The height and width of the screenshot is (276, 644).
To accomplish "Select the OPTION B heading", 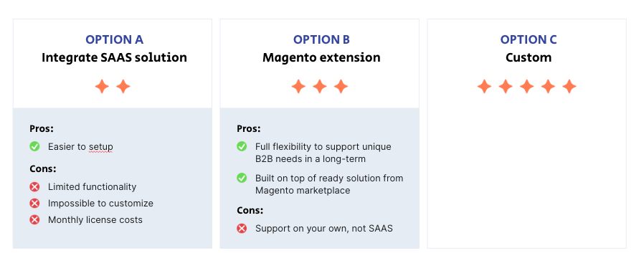I will tap(321, 39).
